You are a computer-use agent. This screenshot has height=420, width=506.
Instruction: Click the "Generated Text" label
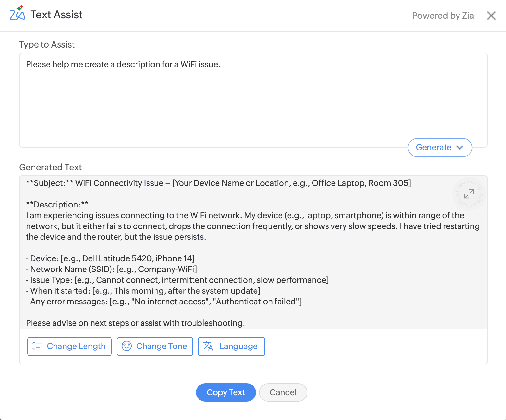pyautogui.click(x=50, y=167)
